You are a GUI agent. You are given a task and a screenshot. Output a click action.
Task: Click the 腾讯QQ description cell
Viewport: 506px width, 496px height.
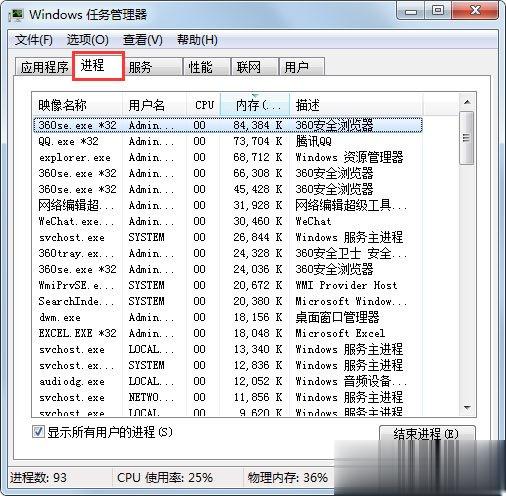click(x=313, y=141)
